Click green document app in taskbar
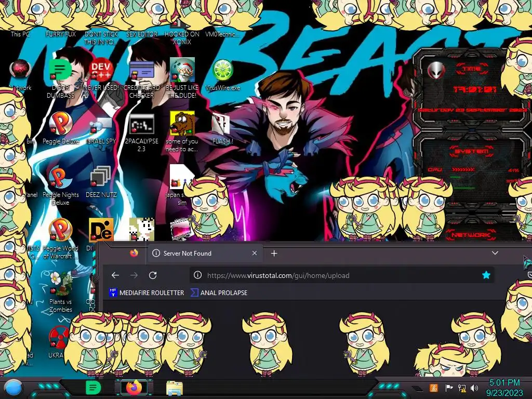The width and height of the screenshot is (532, 399). (x=93, y=388)
